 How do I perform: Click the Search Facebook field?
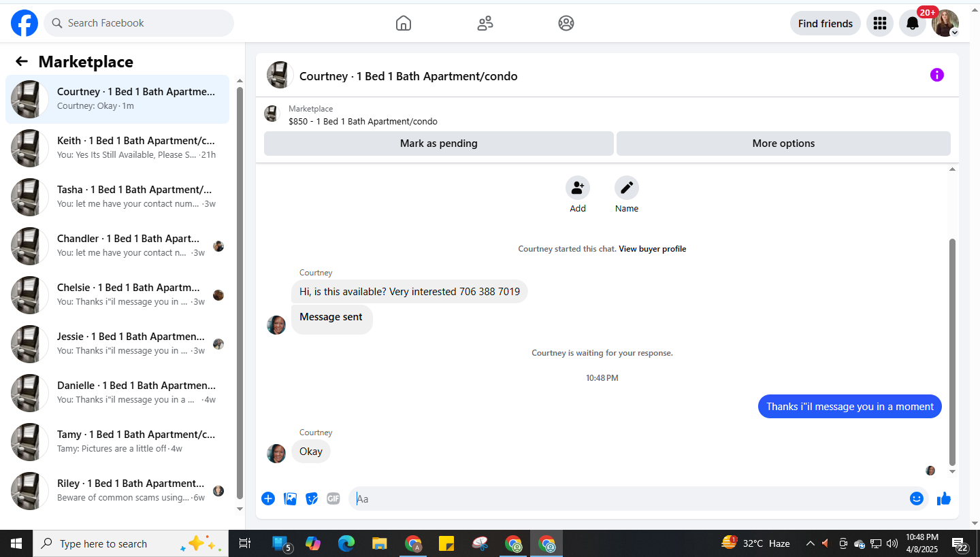click(139, 23)
